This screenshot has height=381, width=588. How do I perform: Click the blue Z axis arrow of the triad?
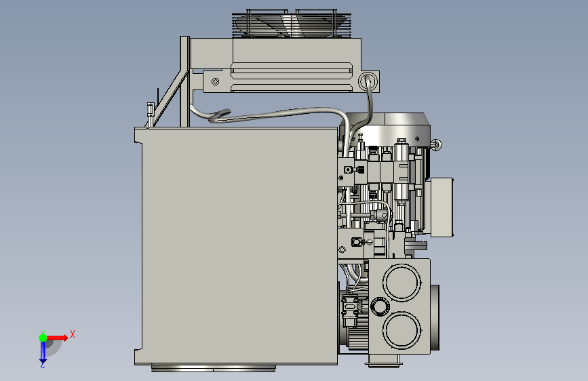click(x=43, y=353)
